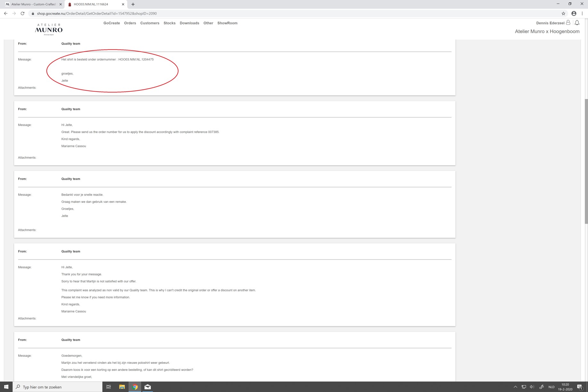Click the Dennis Ederzeel user name
The image size is (588, 392).
[x=550, y=23]
